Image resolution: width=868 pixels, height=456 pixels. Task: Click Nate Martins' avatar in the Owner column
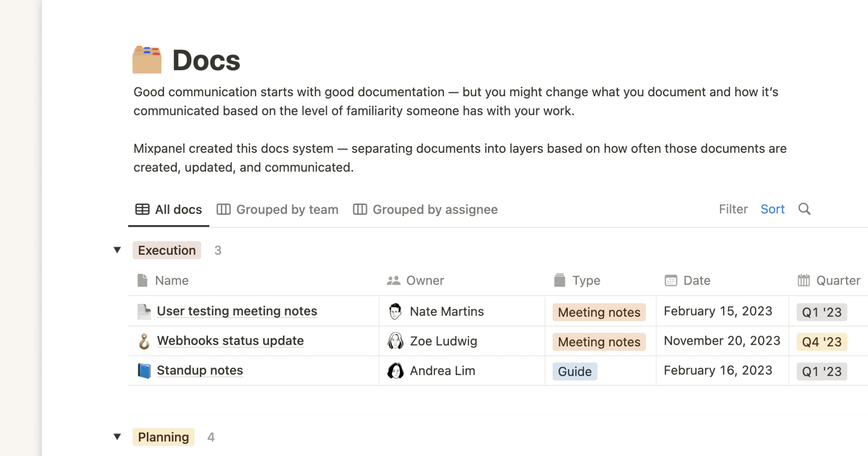coord(395,311)
